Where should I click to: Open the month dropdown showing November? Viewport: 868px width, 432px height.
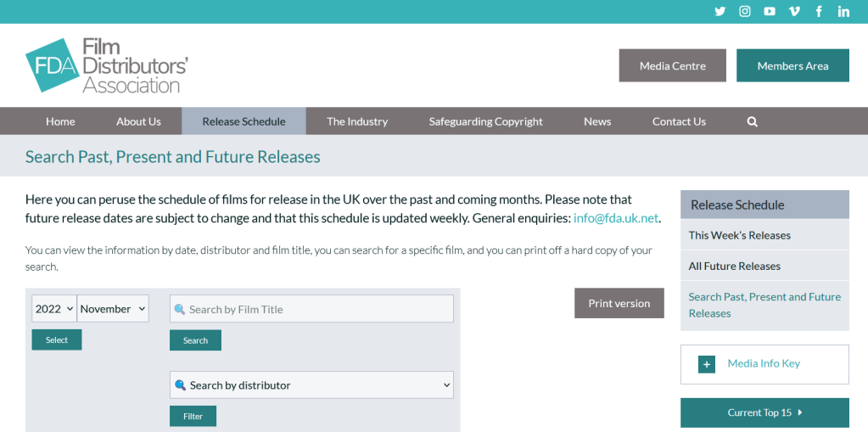pyautogui.click(x=113, y=309)
